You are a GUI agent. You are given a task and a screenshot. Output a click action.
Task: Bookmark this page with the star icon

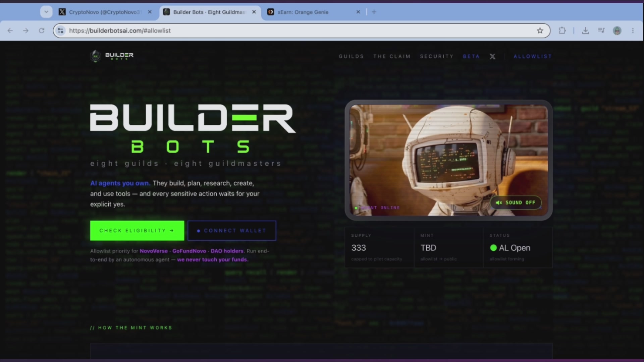(540, 31)
